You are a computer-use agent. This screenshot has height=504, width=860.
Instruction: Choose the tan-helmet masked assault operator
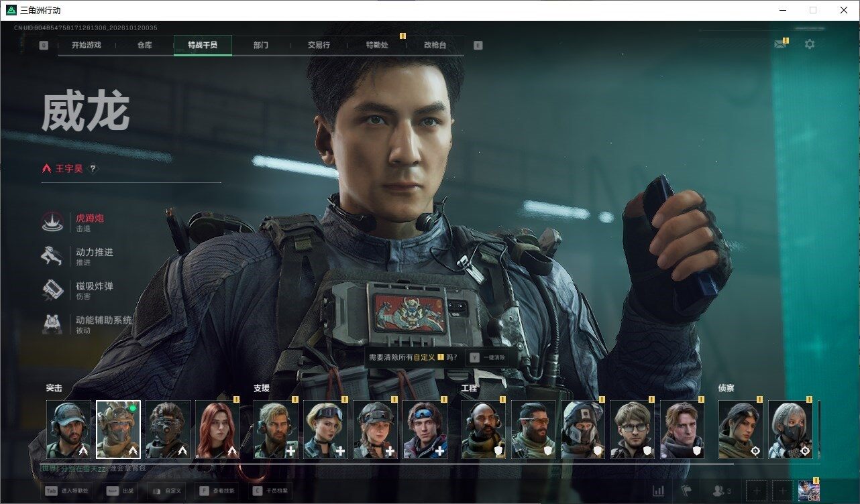pos(119,430)
